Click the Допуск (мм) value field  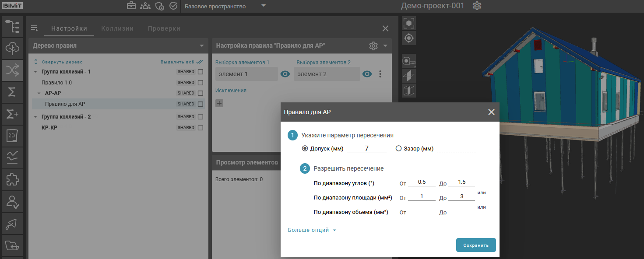click(x=366, y=149)
